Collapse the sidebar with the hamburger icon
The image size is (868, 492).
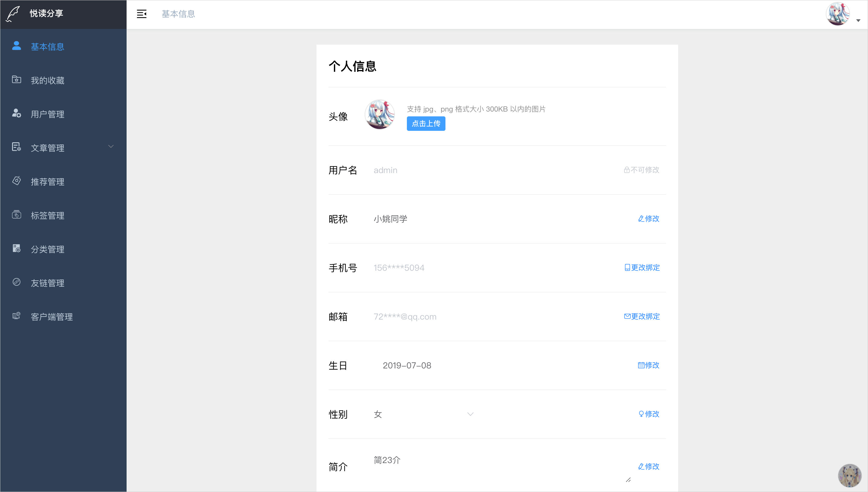pos(142,14)
